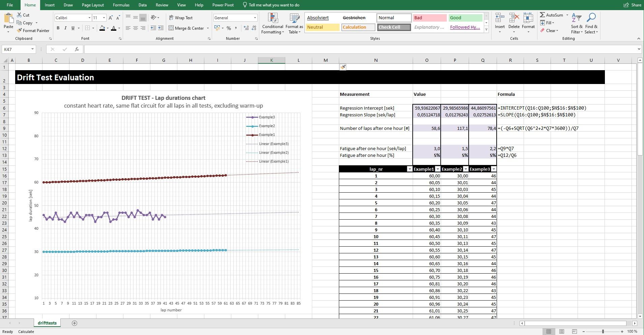Apply comma style number format

[x=236, y=28]
